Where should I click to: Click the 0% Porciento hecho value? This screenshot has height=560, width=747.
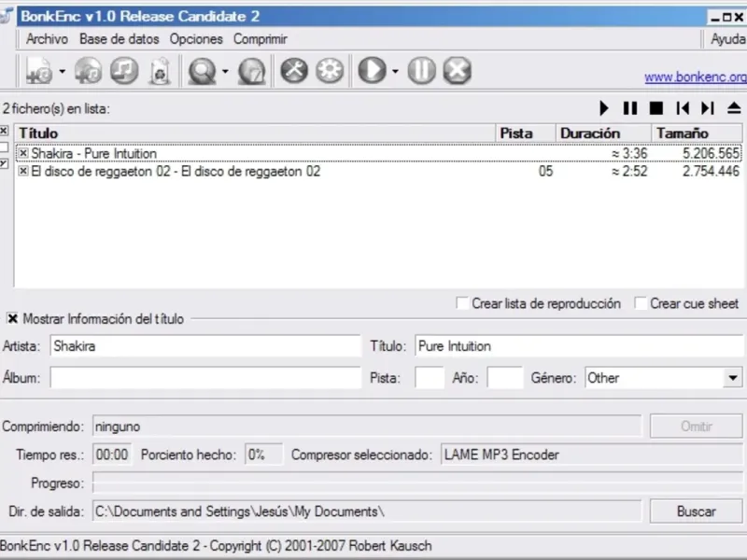pos(263,455)
